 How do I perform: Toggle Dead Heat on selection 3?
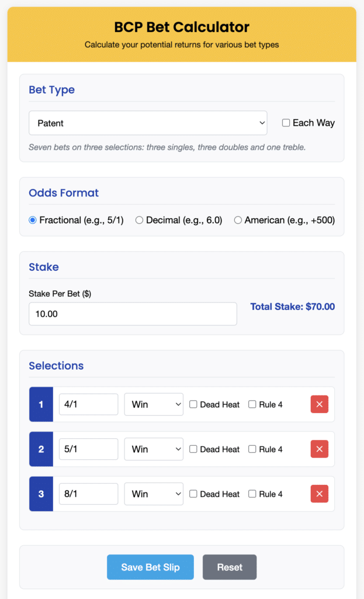[x=193, y=494]
